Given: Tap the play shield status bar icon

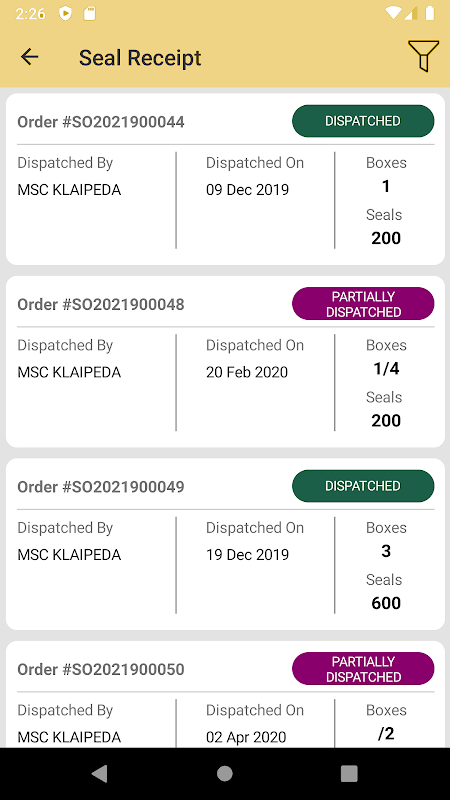Looking at the screenshot, I should click(x=65, y=13).
